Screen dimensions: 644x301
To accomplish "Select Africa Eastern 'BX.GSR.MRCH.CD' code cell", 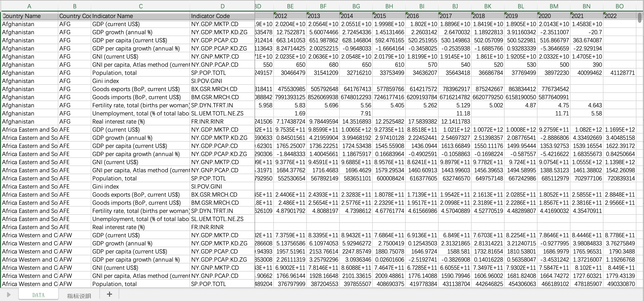I will pyautogui.click(x=222, y=195).
